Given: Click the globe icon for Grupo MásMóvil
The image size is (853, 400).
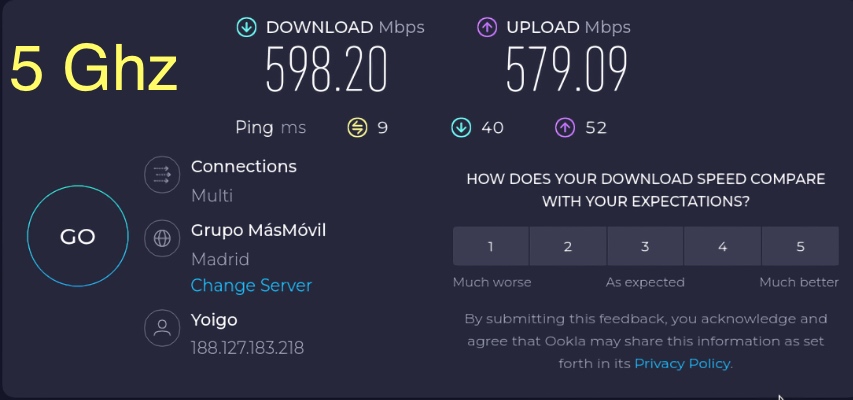Looking at the screenshot, I should (162, 238).
